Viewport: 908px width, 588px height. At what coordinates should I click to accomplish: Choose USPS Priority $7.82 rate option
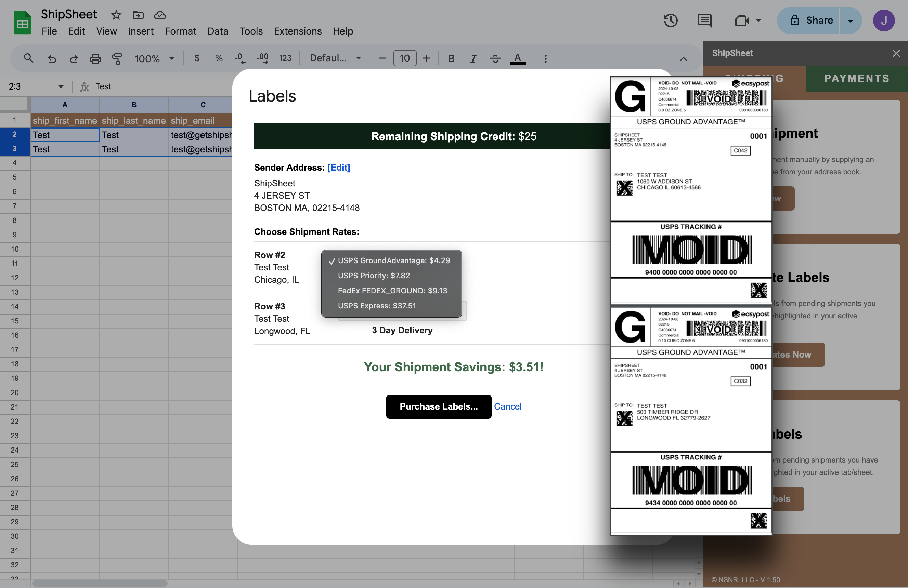pyautogui.click(x=374, y=276)
